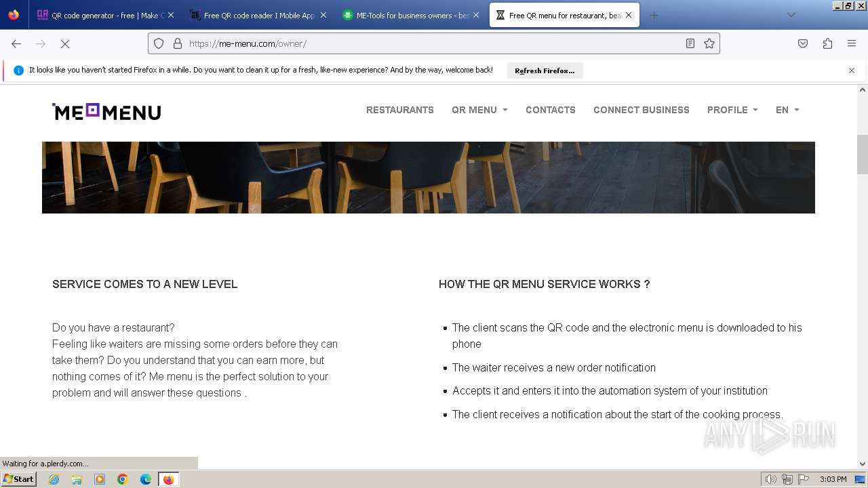Click scrollbar up arrow
868x488 pixels.
click(x=863, y=89)
